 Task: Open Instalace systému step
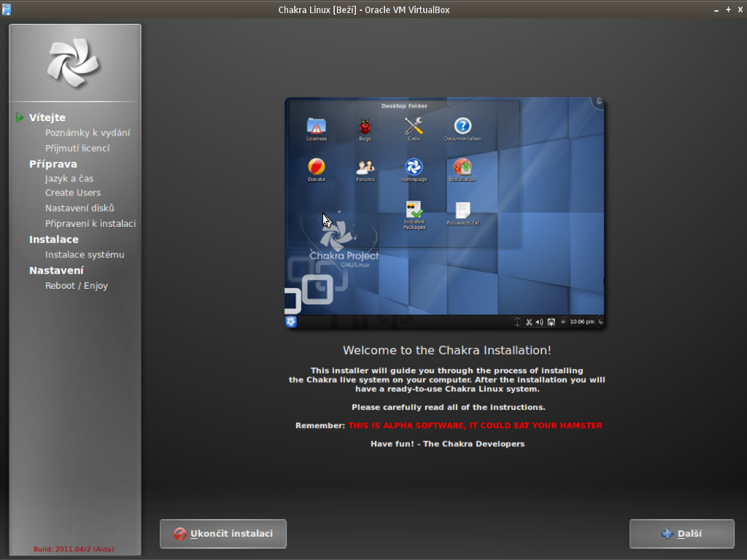[x=85, y=254]
